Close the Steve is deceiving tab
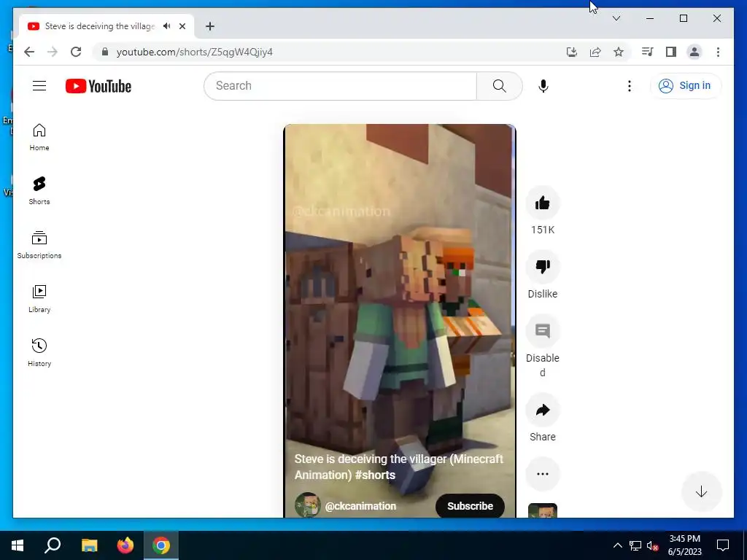The image size is (747, 560). 182,26
